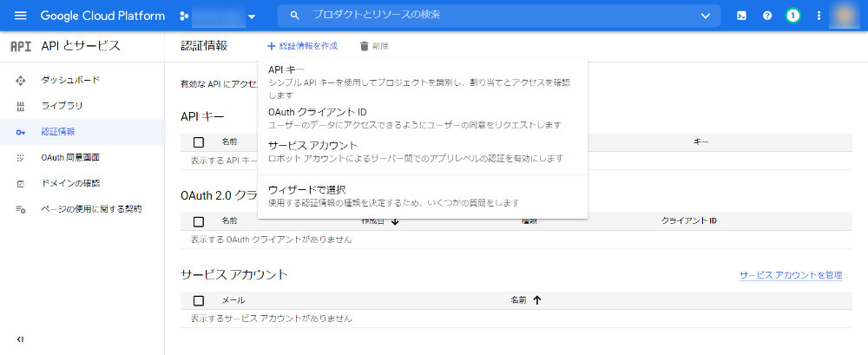868x355 pixels.
Task: Click the ダッシュボード sidebar icon
Action: click(21, 81)
